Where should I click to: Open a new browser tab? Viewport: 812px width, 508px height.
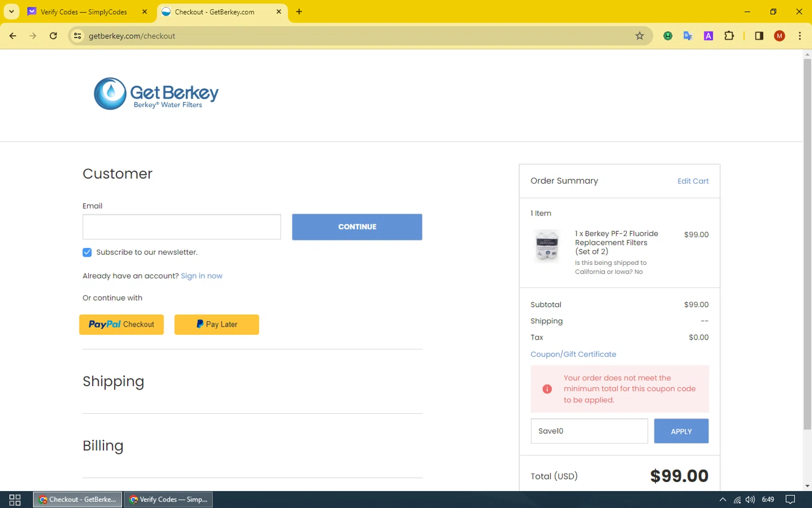click(x=299, y=11)
